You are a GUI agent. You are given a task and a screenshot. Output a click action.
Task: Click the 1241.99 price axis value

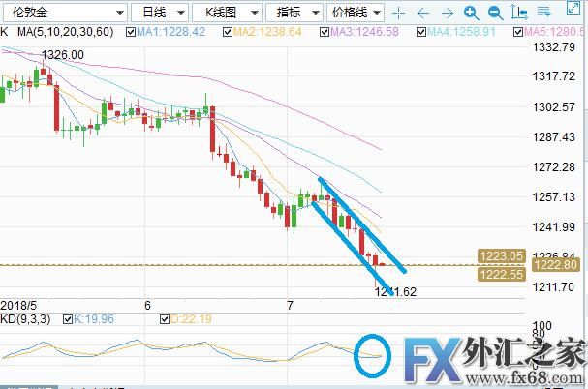(x=553, y=227)
